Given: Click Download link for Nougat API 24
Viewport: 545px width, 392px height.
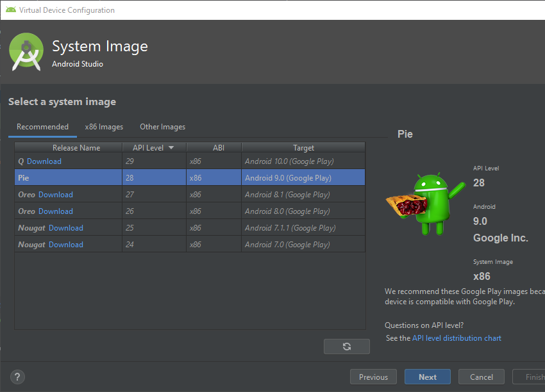Looking at the screenshot, I should coord(66,245).
